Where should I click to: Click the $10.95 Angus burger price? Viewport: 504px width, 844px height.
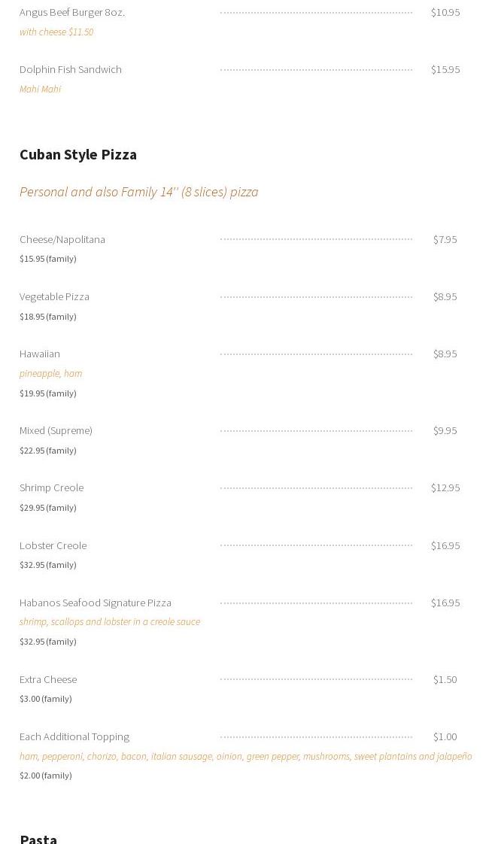click(445, 12)
